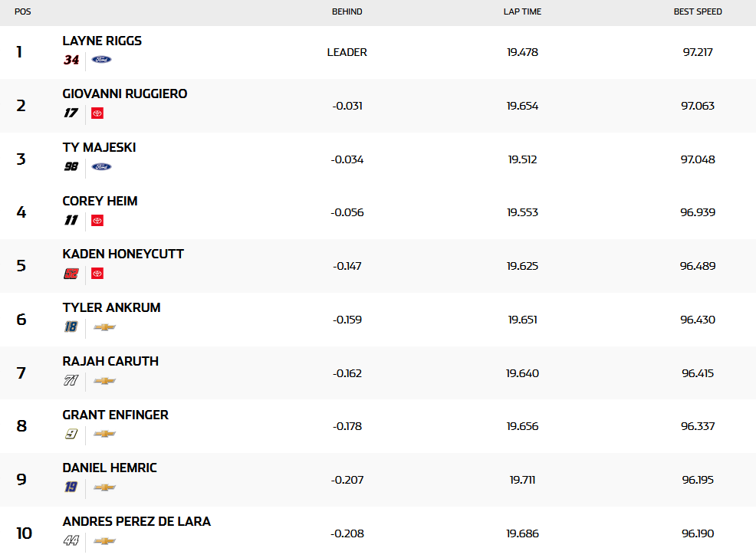This screenshot has height=558, width=756.
Task: Click Ty Majeski's number 98 badge
Action: [71, 166]
